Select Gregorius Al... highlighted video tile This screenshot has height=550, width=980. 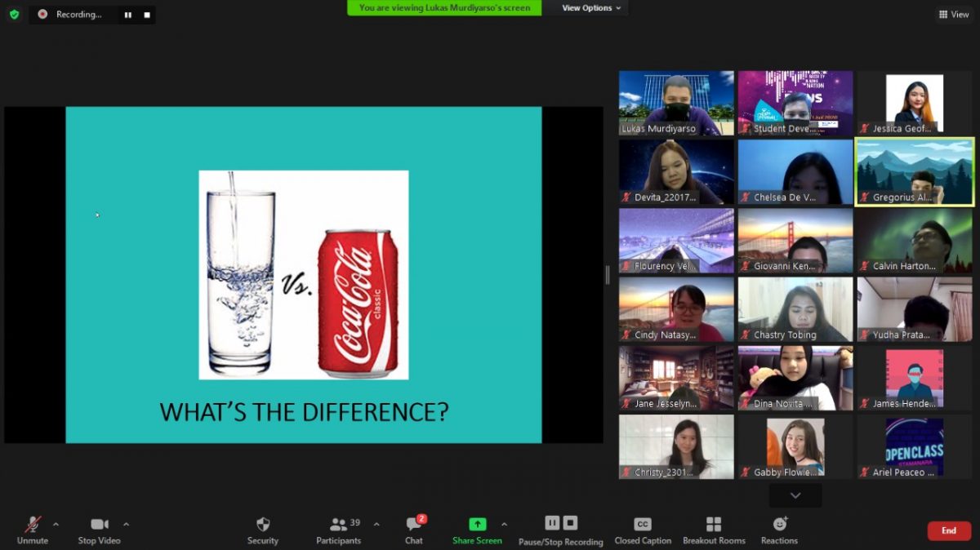[915, 171]
